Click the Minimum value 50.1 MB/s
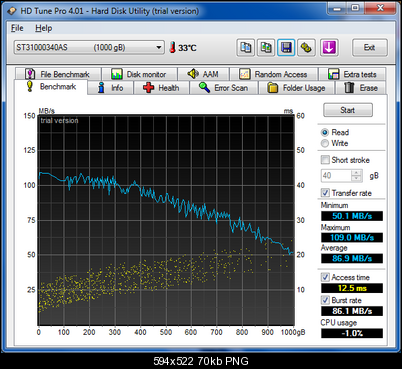The height and width of the screenshot is (369, 402). click(352, 216)
